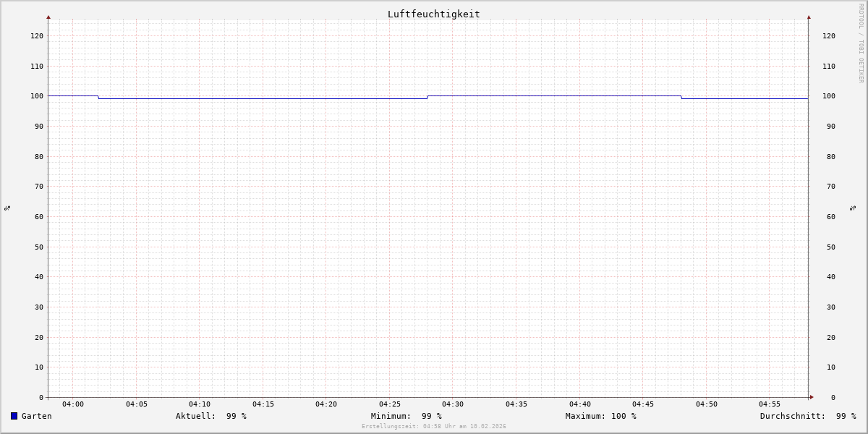Click the right y-axis 90 label
The height and width of the screenshot is (434, 868).
[x=830, y=126]
